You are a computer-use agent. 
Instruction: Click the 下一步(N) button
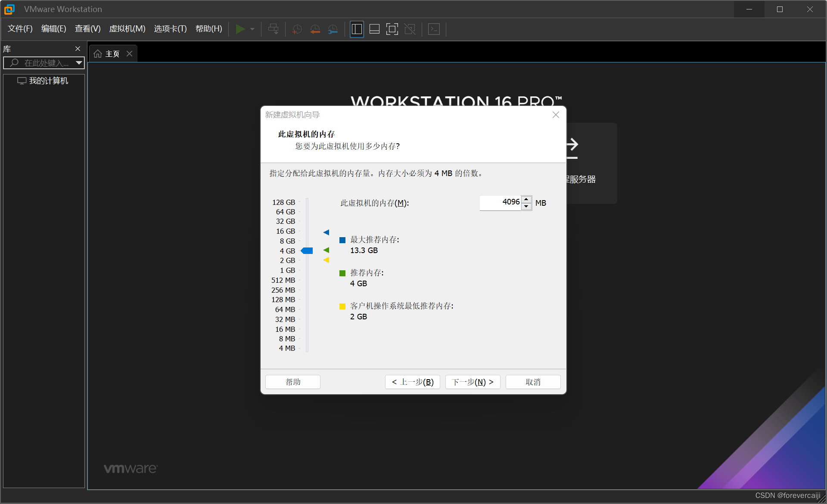coord(473,382)
